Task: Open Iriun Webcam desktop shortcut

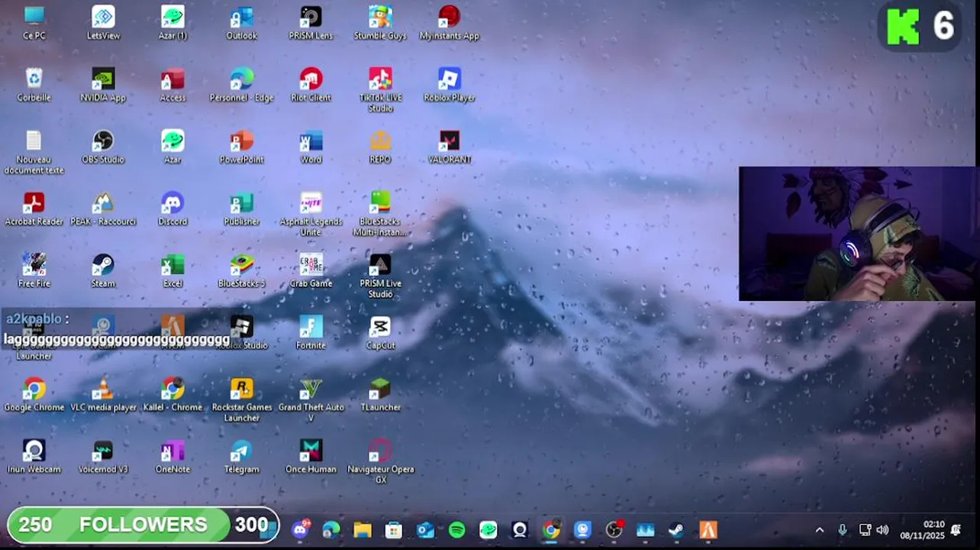Action: pos(34,455)
